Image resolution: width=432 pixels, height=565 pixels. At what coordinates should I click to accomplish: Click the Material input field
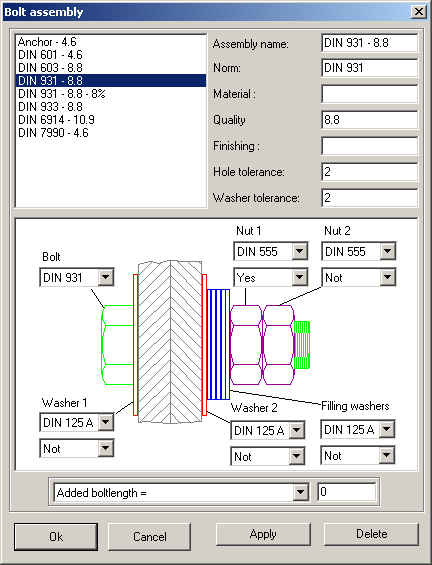(x=370, y=94)
